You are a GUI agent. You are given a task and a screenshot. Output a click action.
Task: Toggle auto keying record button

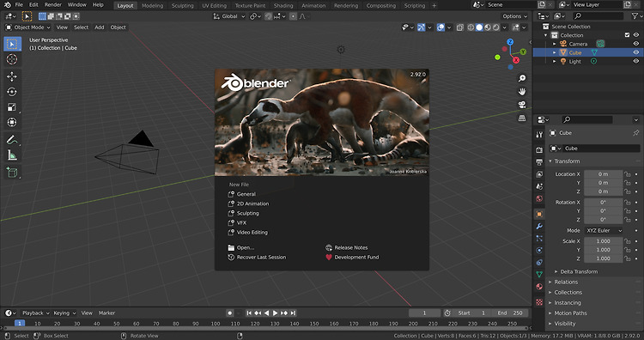229,313
